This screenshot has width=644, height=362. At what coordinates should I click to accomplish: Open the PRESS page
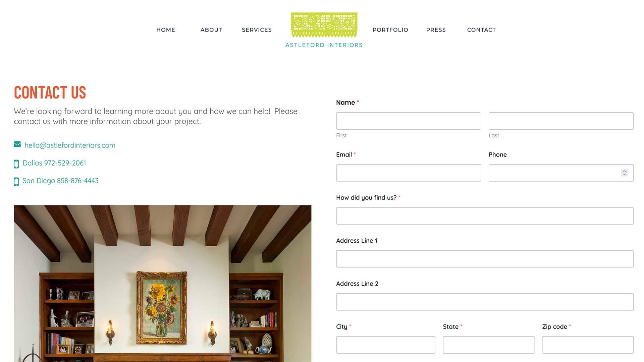[436, 30]
